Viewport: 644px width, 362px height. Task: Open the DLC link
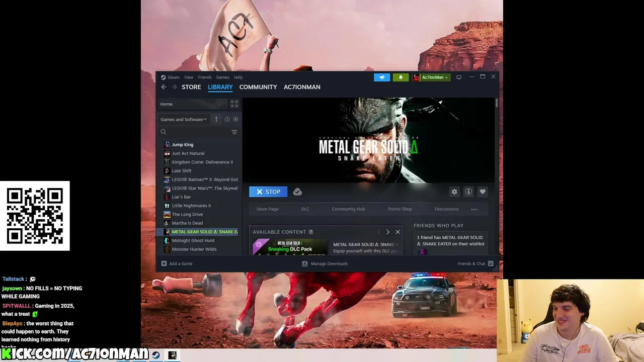tap(305, 209)
